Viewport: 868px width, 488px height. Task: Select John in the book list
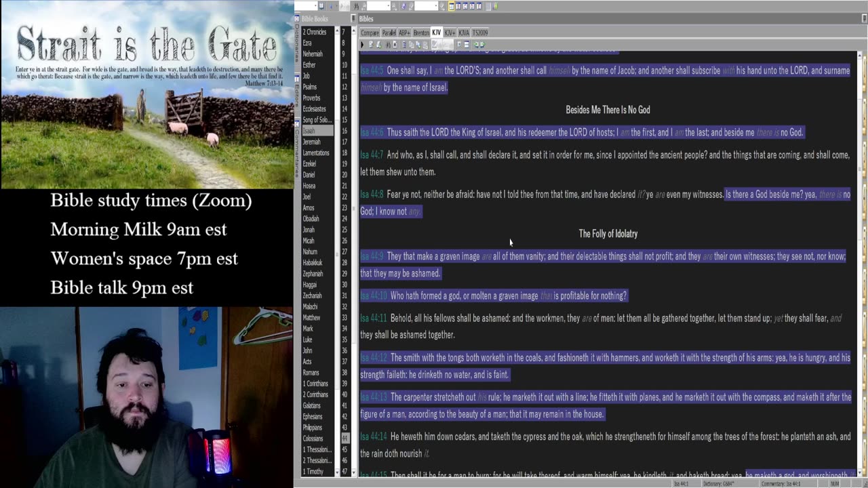point(308,350)
